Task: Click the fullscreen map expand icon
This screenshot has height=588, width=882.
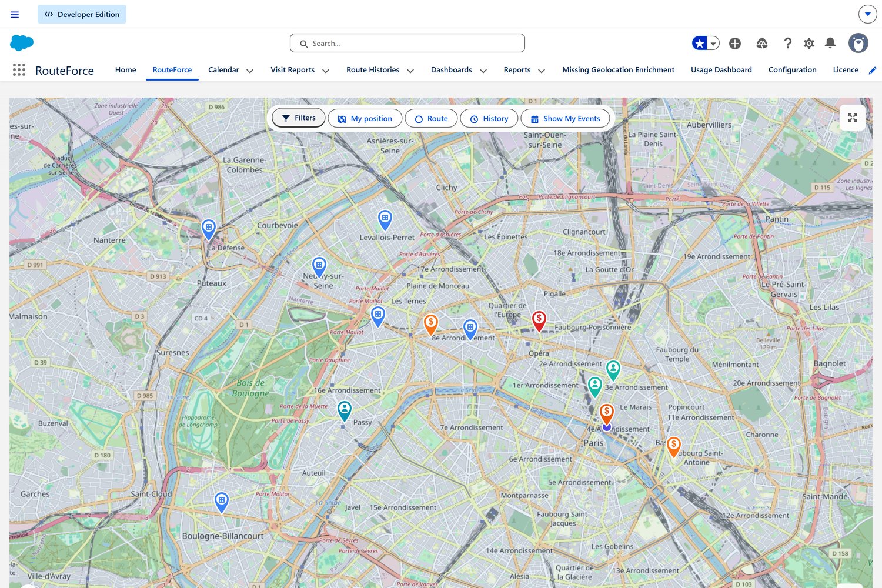Action: (x=852, y=118)
